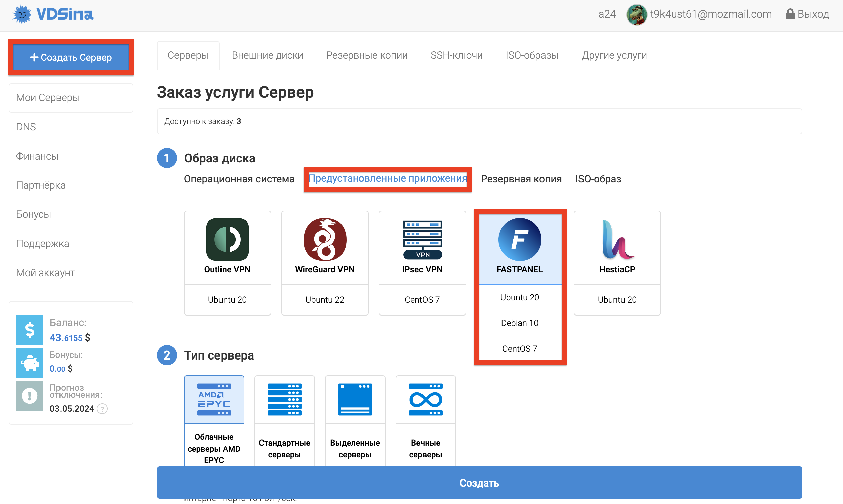Select Выделенные серверы label
843x504 pixels.
[355, 449]
